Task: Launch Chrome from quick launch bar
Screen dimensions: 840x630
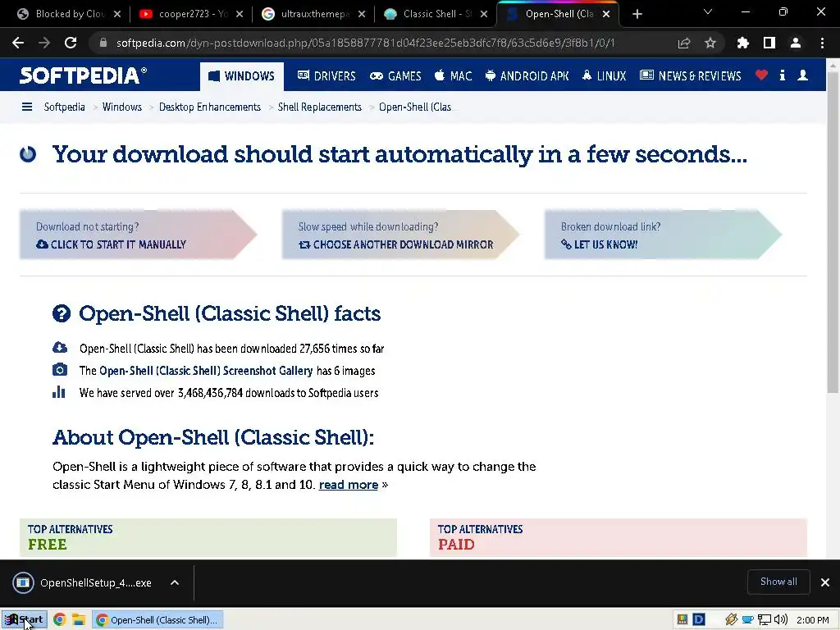Action: click(x=59, y=620)
